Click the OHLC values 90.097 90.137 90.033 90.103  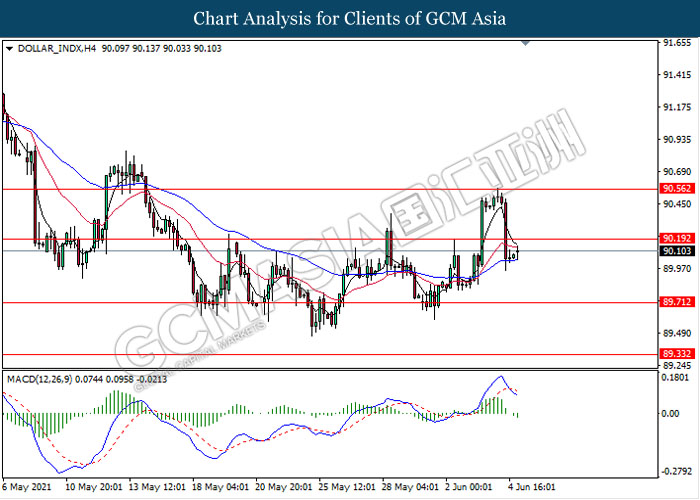click(162, 49)
